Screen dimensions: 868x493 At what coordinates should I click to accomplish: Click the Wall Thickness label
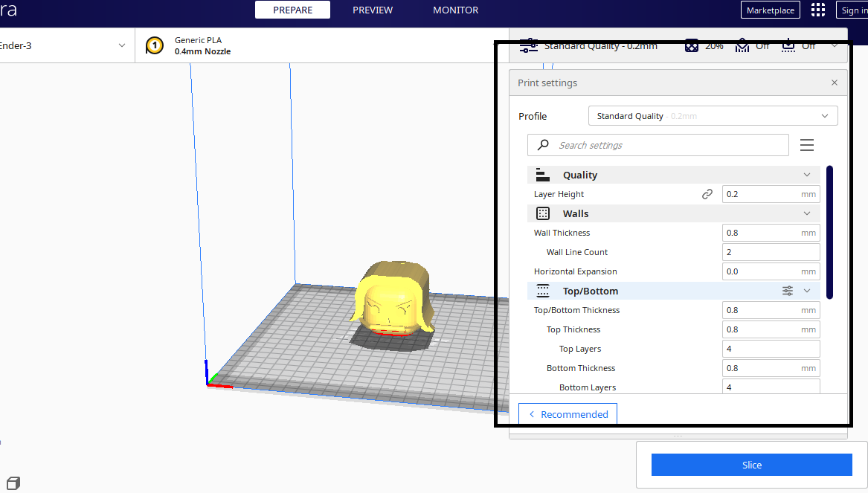[562, 233]
